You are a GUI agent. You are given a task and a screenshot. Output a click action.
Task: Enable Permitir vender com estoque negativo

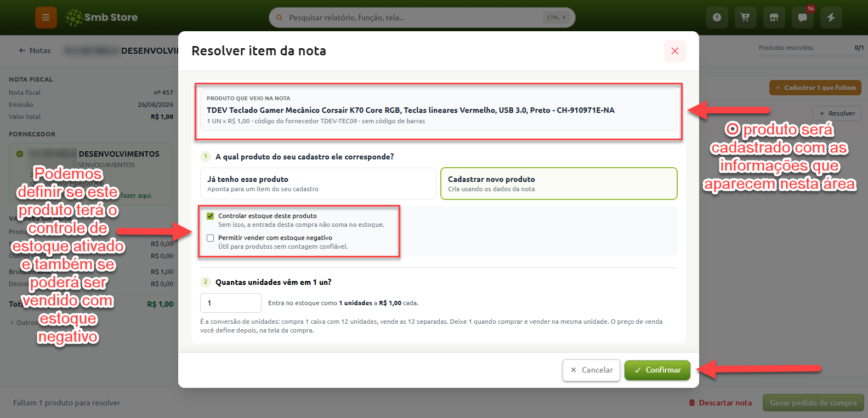(210, 238)
